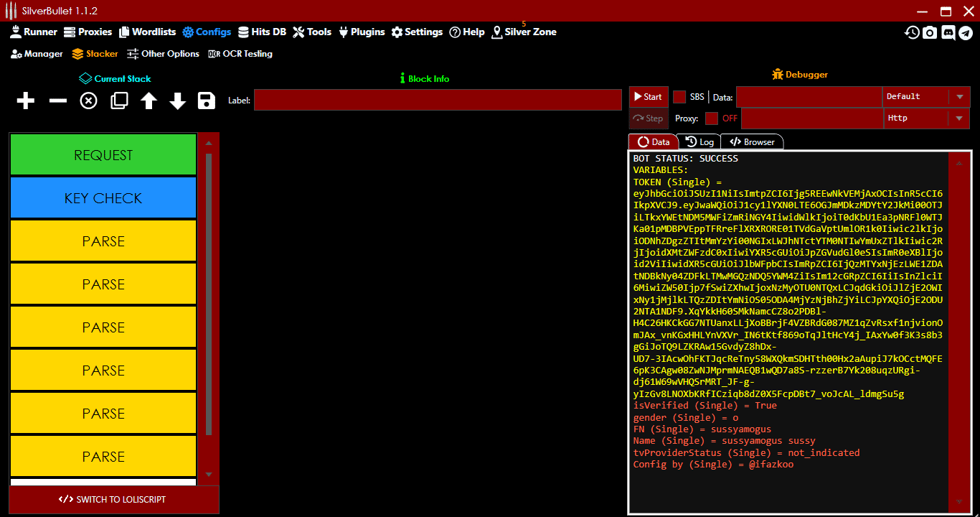980x517 pixels.
Task: Add a new block to the stack
Action: [x=25, y=101]
